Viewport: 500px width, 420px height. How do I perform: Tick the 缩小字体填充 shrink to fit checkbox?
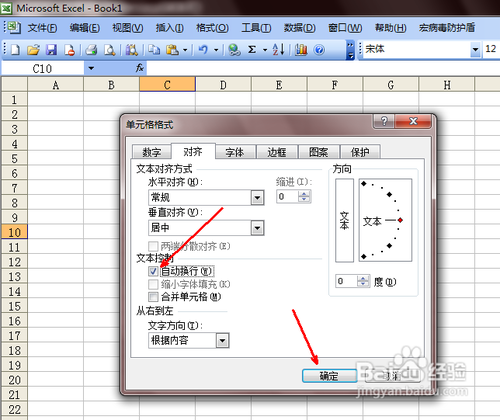153,284
